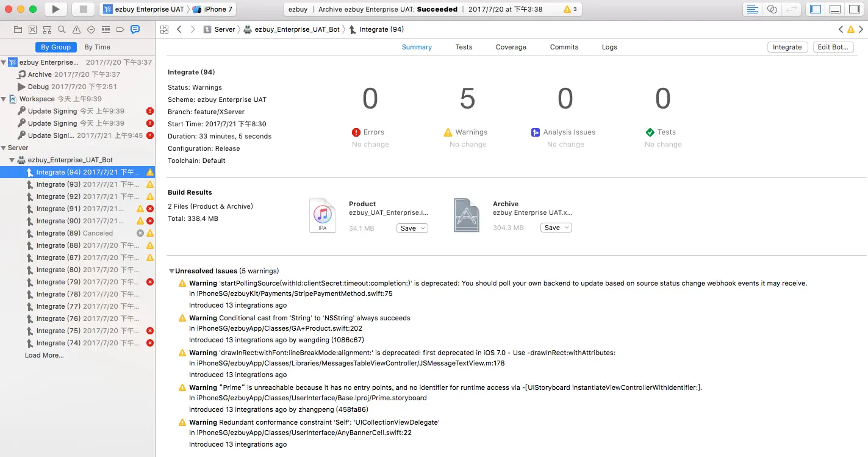Open the Breakpoint navigator icon
This screenshot has height=457, width=868.
(120, 29)
